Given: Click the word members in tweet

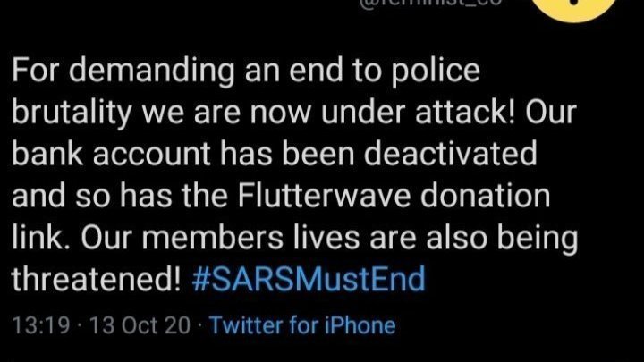Looking at the screenshot, I should [213, 237].
